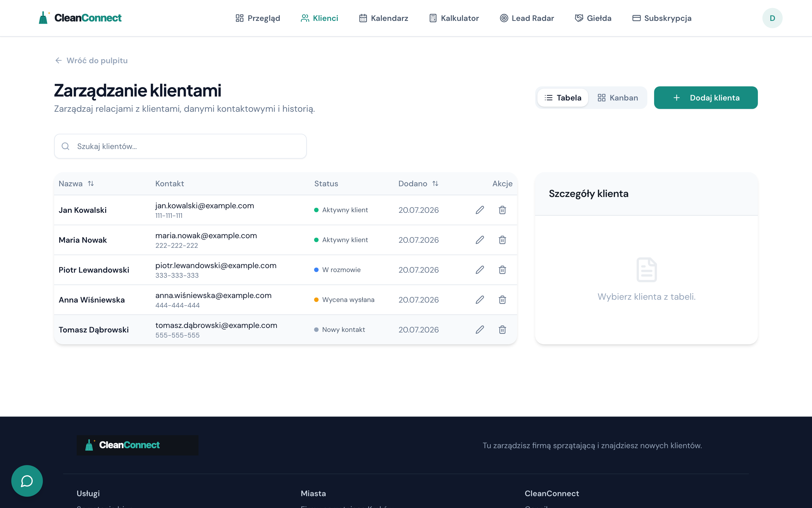Screen dimensions: 812x508
Task: Click Usługi footer heading
Action: pyautogui.click(x=88, y=494)
